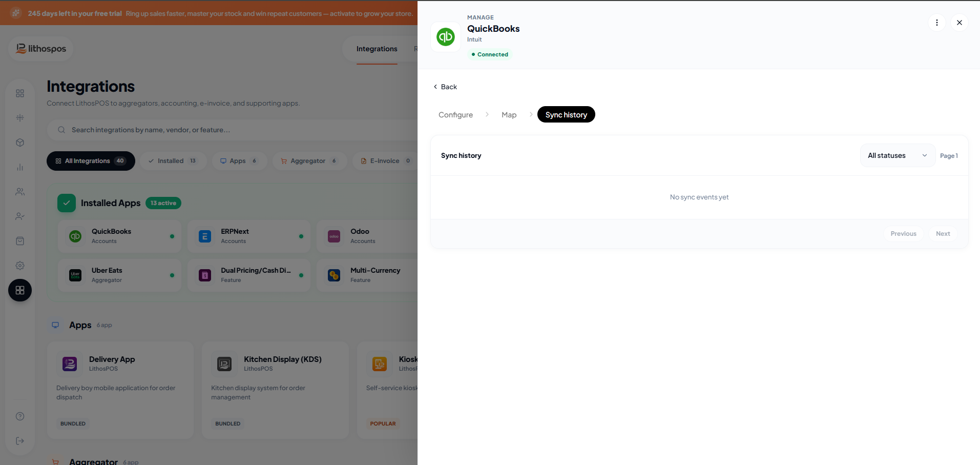Click the QuickBooks logo in panel header
The image size is (980, 465).
click(446, 37)
